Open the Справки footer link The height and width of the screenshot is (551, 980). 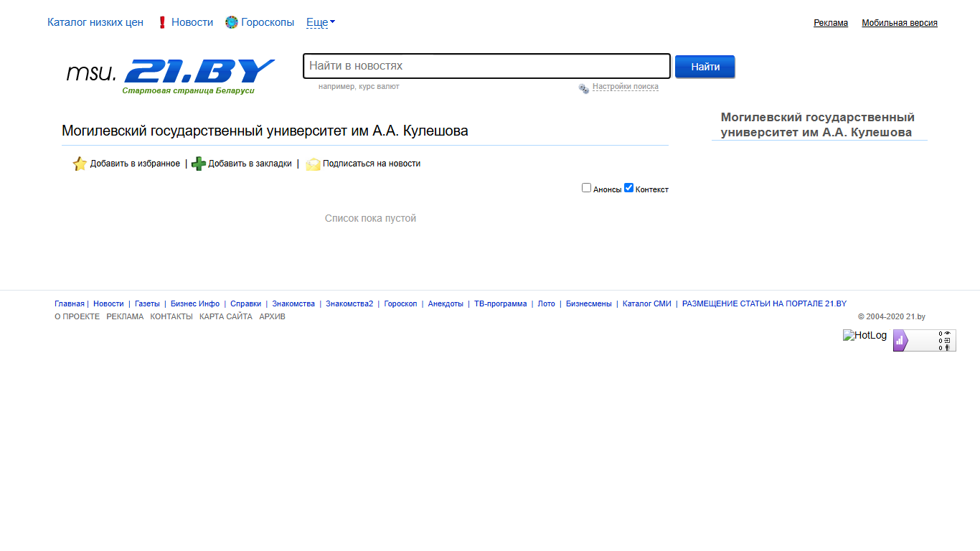point(245,304)
